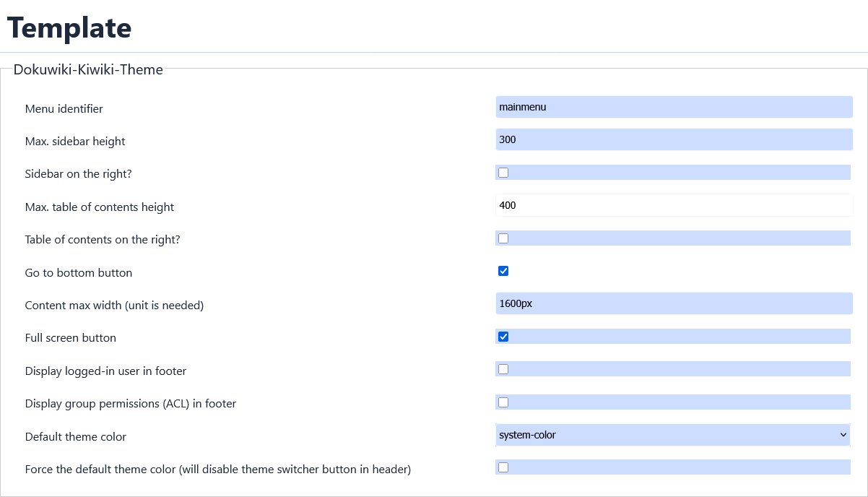Click the Max. sidebar height input
Viewport: 868px width, 497px height.
[x=674, y=139]
